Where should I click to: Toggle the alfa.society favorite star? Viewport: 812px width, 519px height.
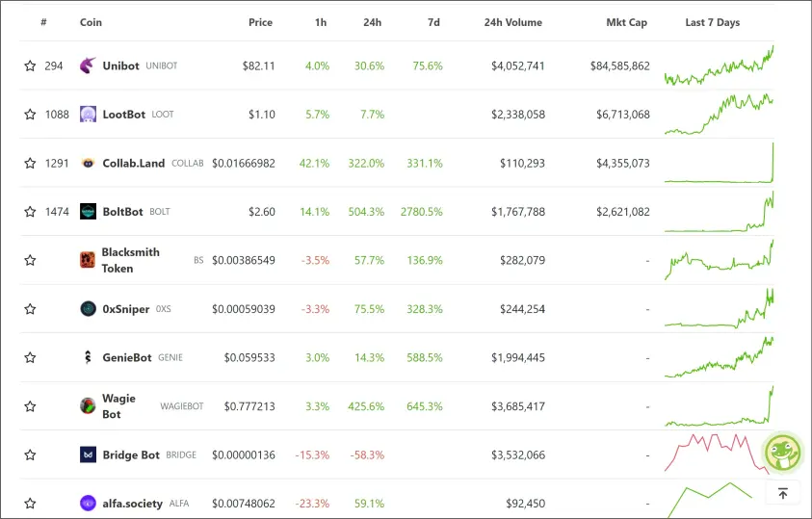[30, 503]
